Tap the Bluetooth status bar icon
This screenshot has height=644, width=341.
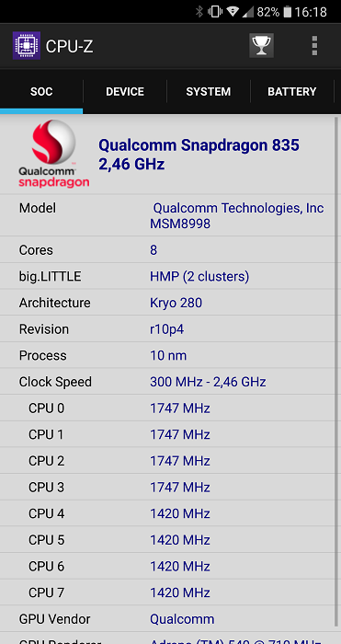coord(199,12)
